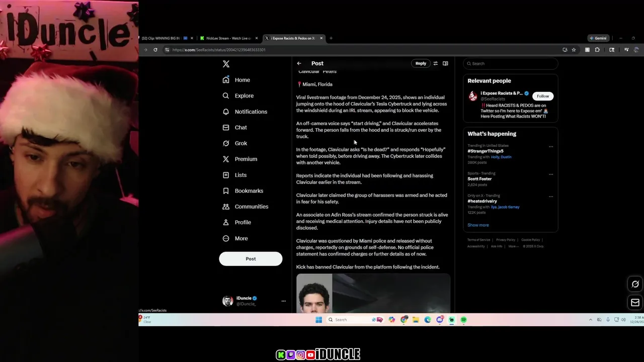Open File Explorer from the taskbar

click(416, 320)
